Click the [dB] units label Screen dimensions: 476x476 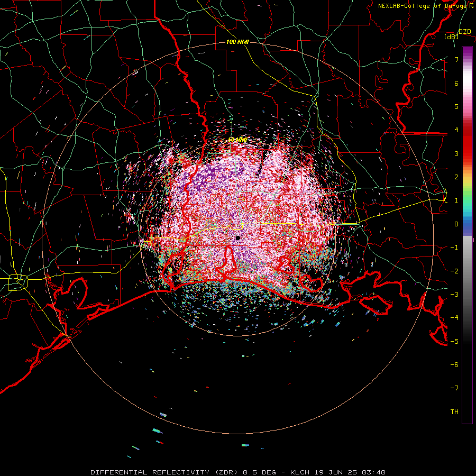click(451, 36)
